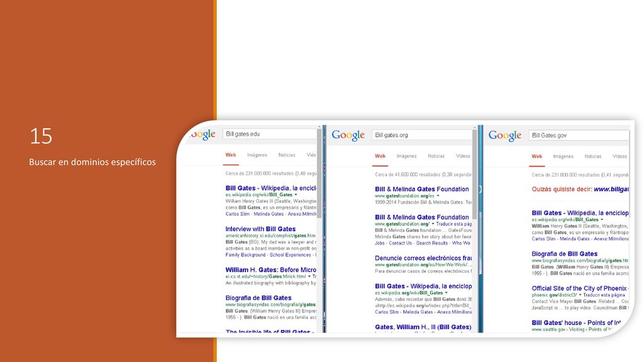This screenshot has height=362, width=644.
Task: Click the slide number '15'
Action: [41, 136]
